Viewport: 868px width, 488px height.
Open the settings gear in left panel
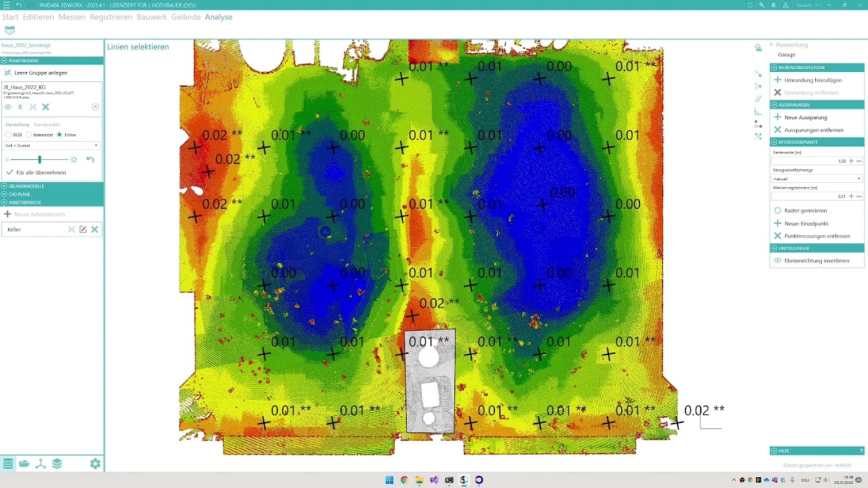(95, 464)
